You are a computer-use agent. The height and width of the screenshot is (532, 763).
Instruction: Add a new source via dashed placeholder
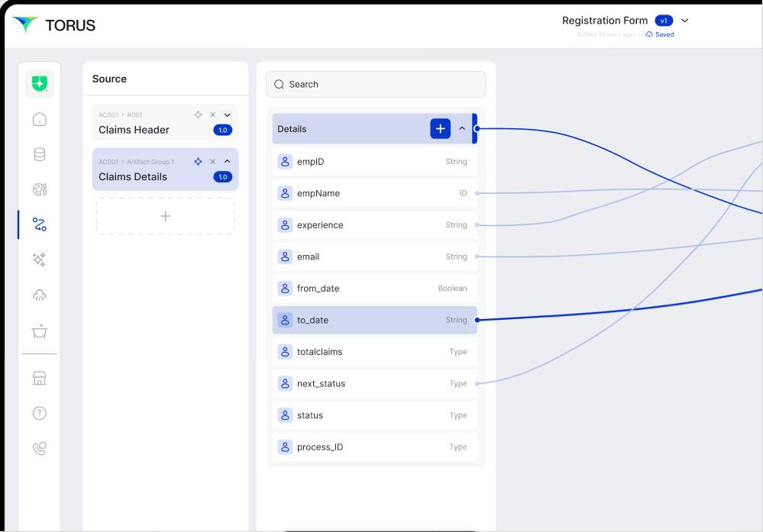tap(165, 216)
